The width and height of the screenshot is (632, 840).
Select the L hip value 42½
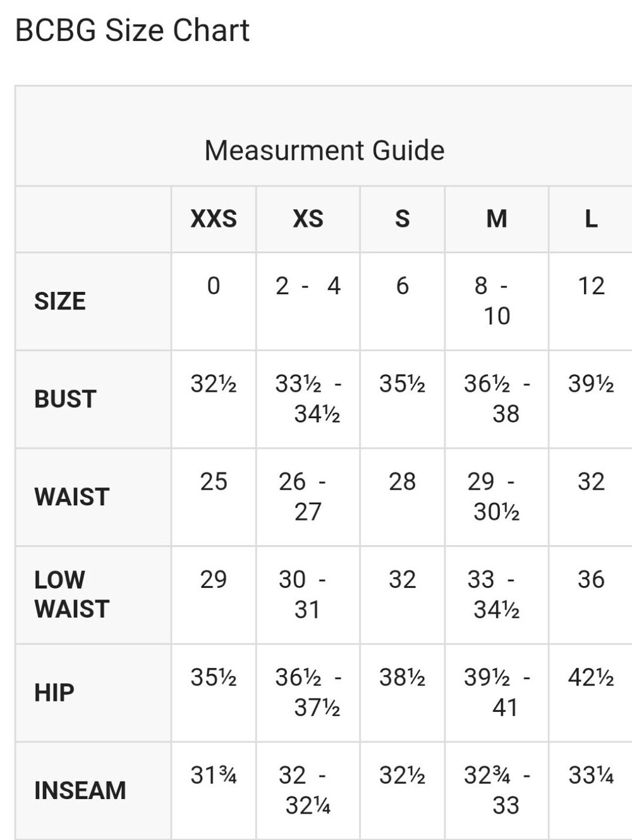591,678
